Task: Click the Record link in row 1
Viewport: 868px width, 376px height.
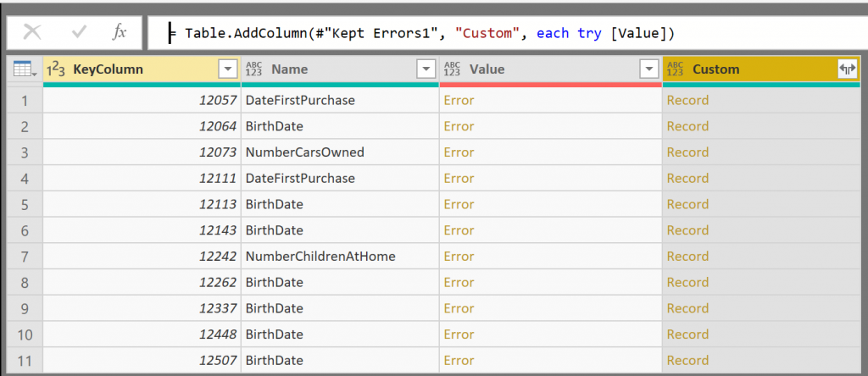Action: tap(687, 100)
